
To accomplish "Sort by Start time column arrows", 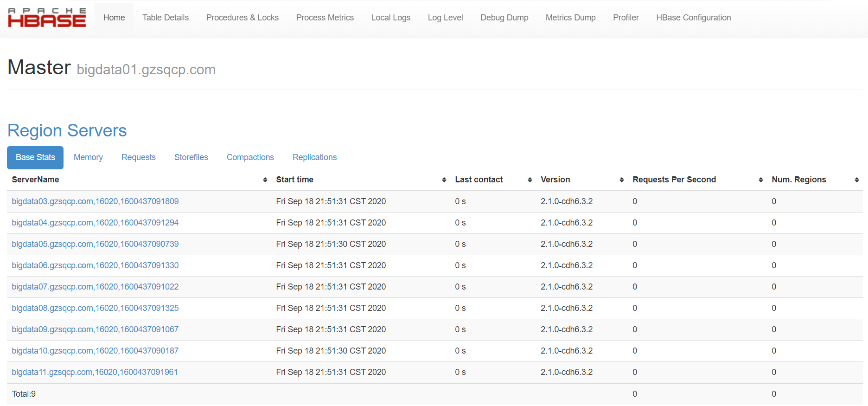I will point(444,180).
